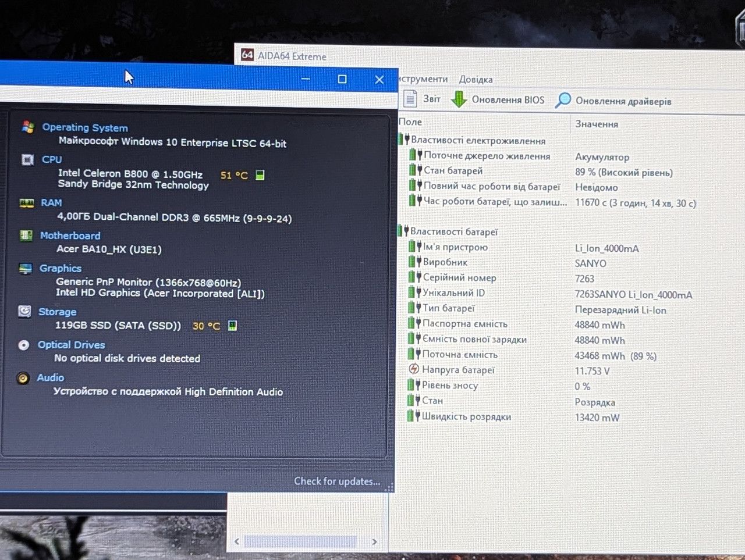Click the RAM module icon

tap(26, 203)
